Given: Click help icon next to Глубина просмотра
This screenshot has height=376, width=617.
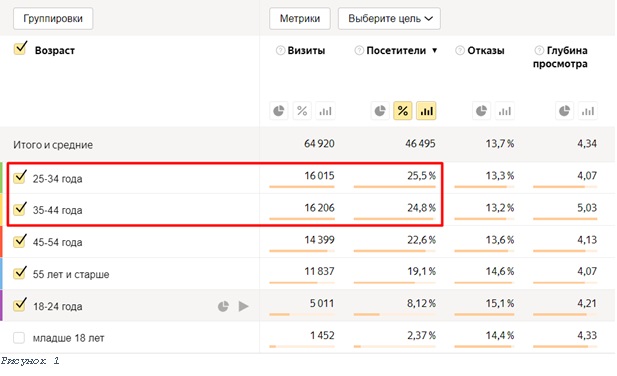Looking at the screenshot, I should coord(539,50).
